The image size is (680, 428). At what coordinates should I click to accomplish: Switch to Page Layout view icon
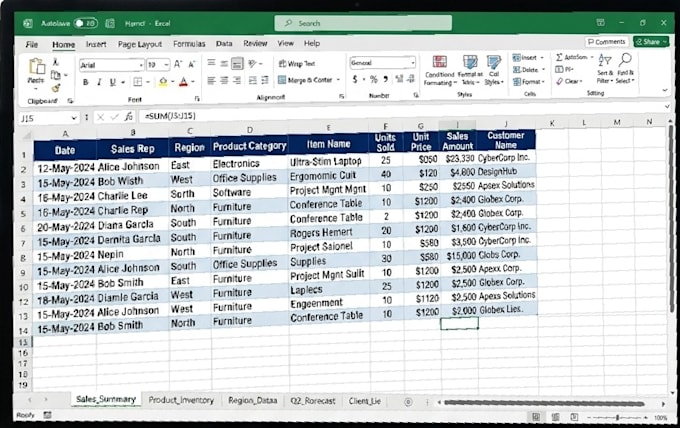coord(556,417)
